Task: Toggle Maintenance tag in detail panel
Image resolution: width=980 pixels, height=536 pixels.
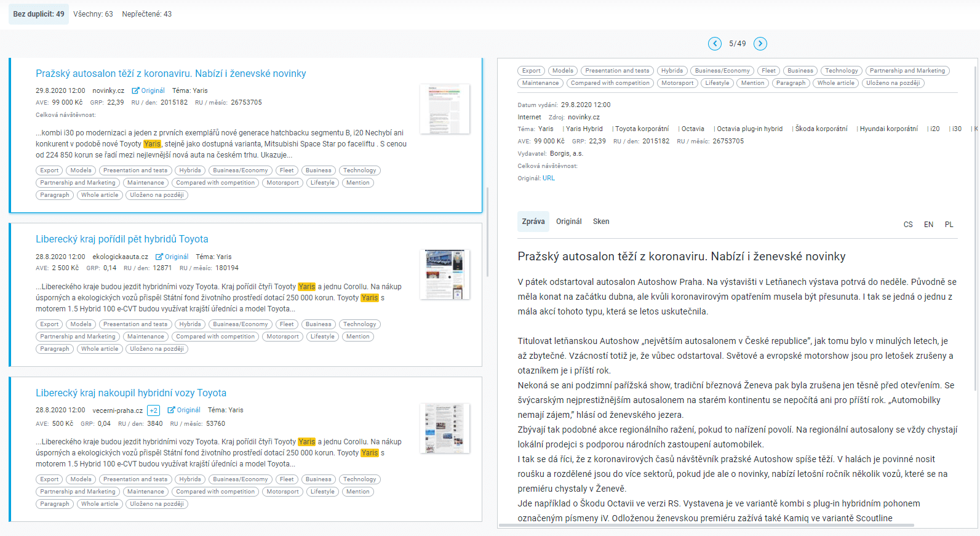Action: pos(541,83)
